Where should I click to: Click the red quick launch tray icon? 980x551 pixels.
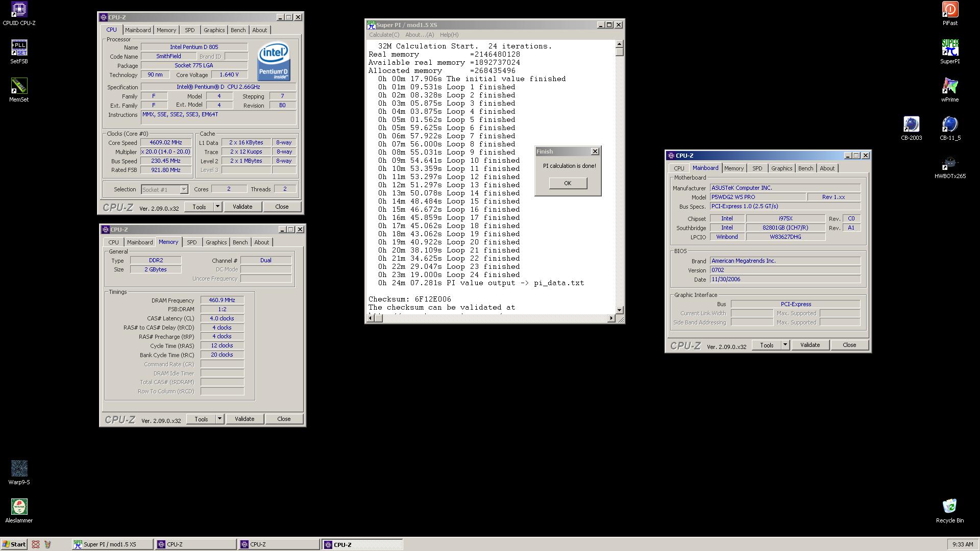point(36,544)
